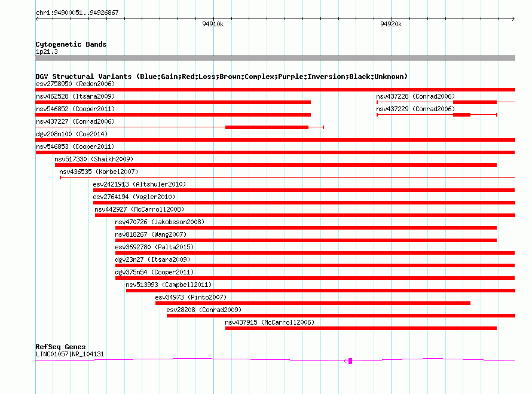The height and width of the screenshot is (394, 532).
Task: Click the esv2764194 (Vogler2010) label
Action: pyautogui.click(x=134, y=197)
